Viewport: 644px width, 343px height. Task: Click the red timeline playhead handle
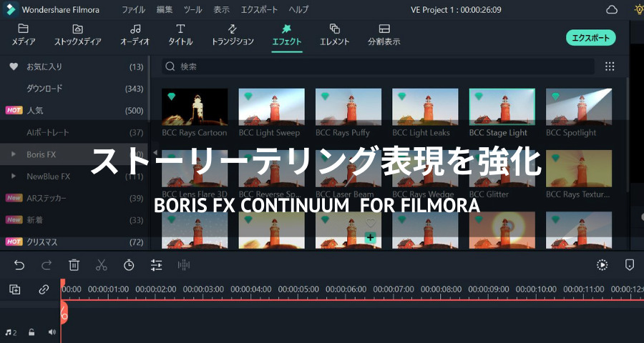click(x=63, y=283)
